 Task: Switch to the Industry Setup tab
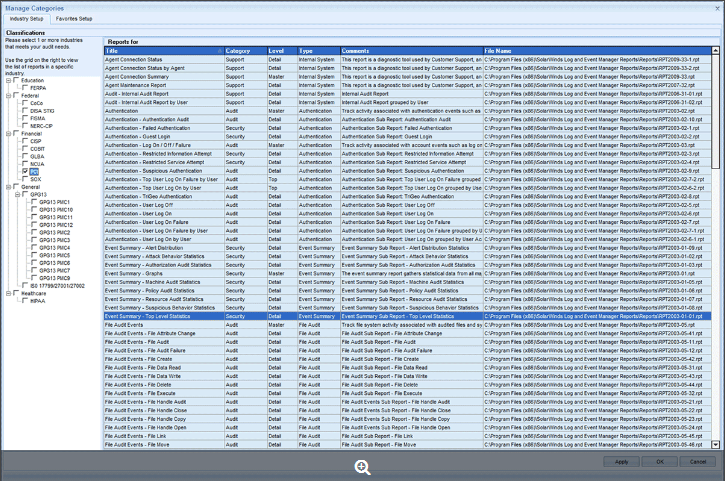point(26,19)
